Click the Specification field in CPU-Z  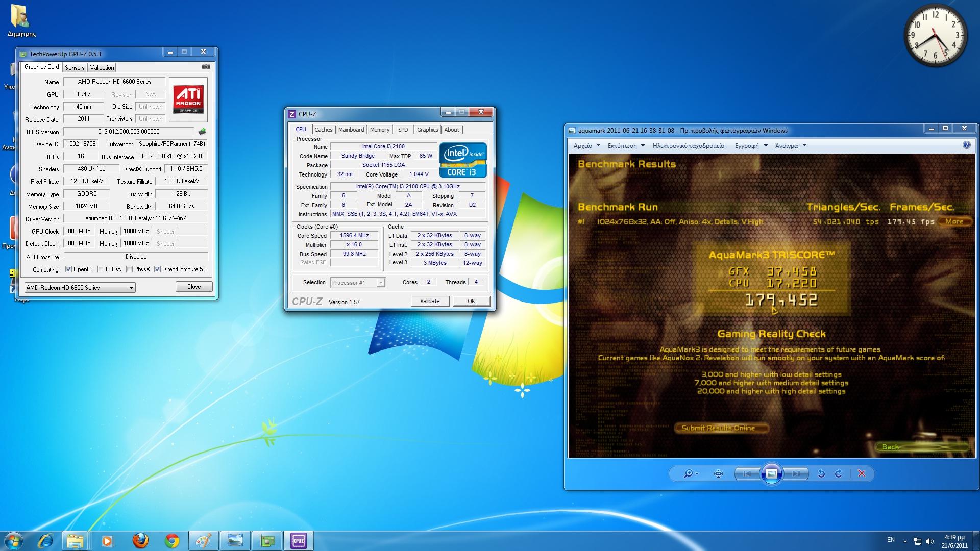(408, 186)
